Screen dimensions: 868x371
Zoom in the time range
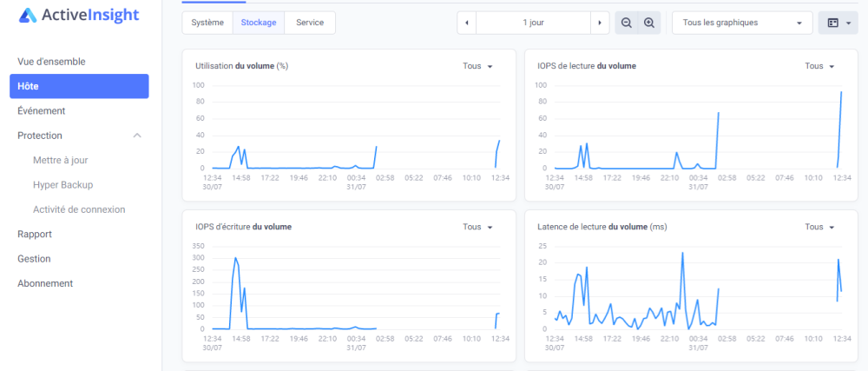coord(649,23)
